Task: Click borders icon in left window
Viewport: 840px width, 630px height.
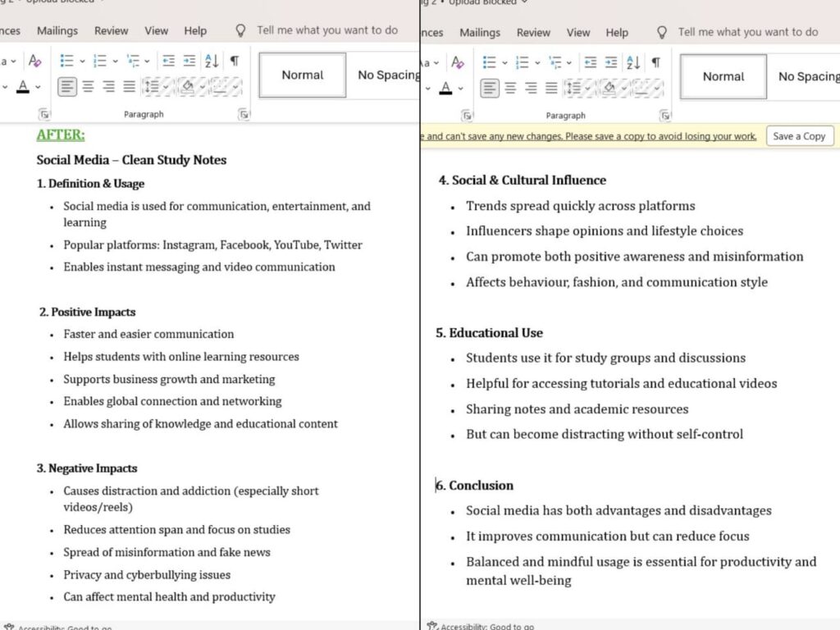Action: [219, 86]
